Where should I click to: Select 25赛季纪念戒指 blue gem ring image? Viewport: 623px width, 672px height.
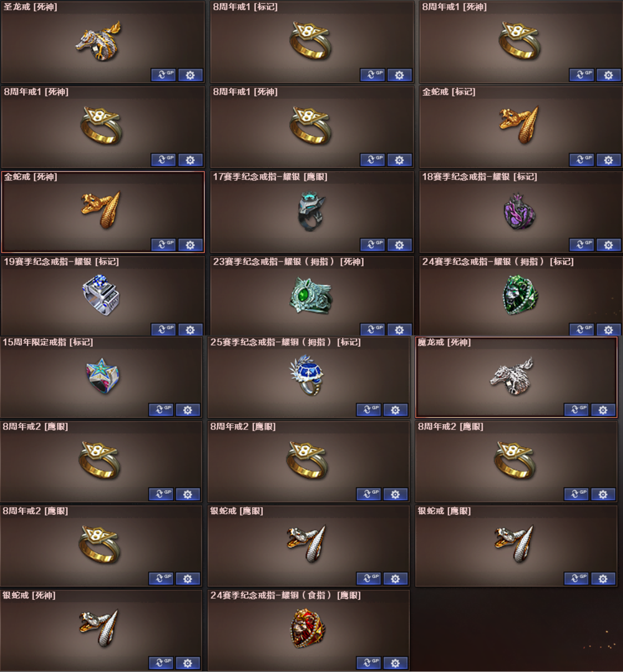click(x=307, y=376)
